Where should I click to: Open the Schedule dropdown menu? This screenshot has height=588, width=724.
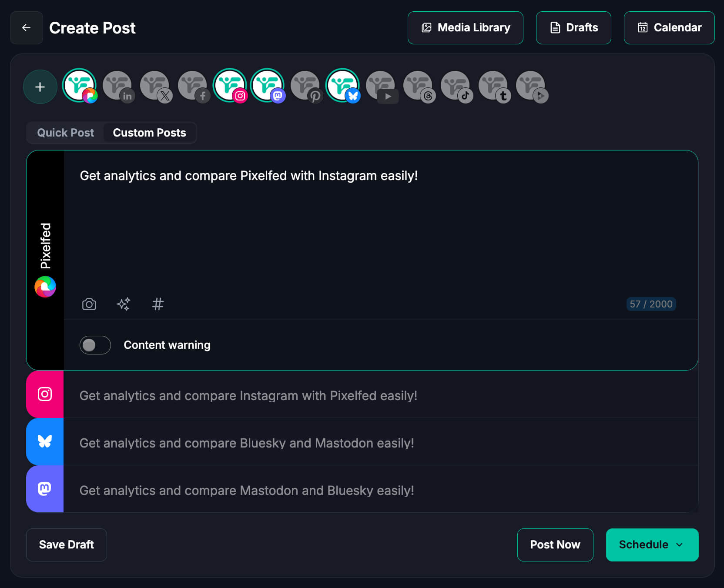point(652,545)
